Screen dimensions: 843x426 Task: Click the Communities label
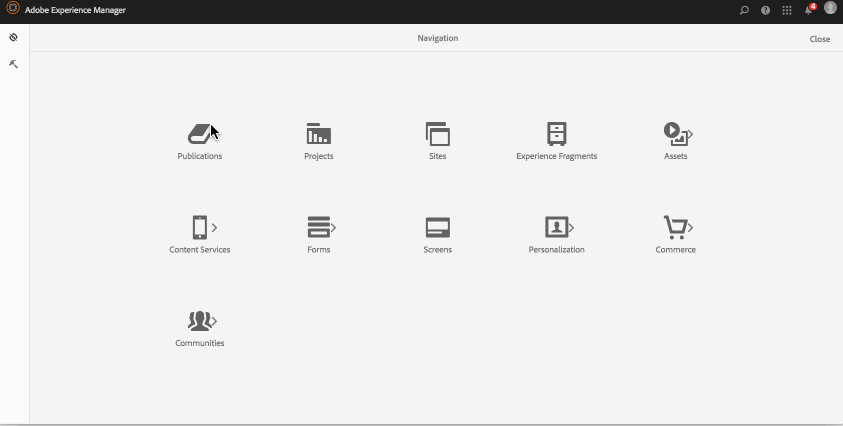[x=199, y=343]
